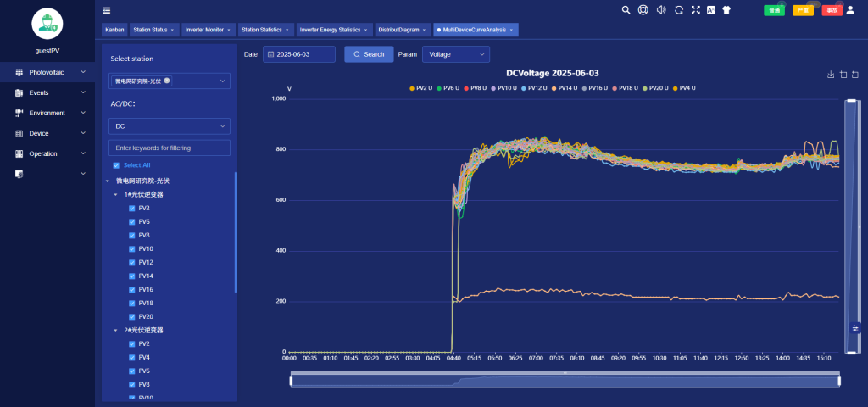The height and width of the screenshot is (407, 868).
Task: Collapse the 1#光伏逆变器 tree node
Action: point(115,195)
